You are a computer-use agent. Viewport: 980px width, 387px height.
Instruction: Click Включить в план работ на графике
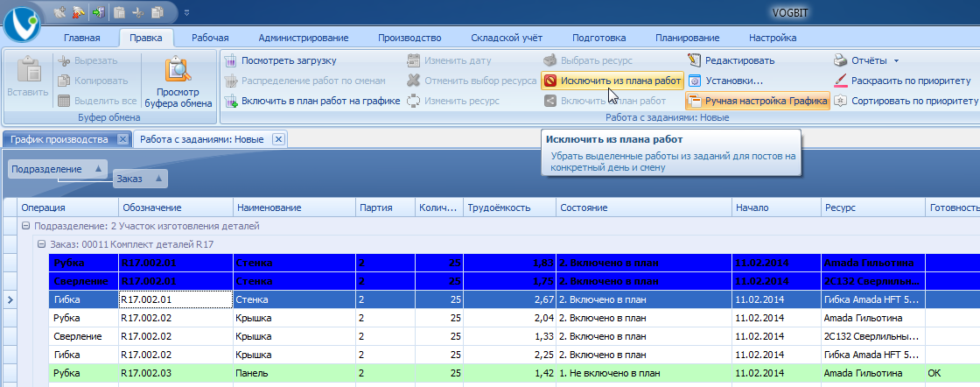coord(312,100)
